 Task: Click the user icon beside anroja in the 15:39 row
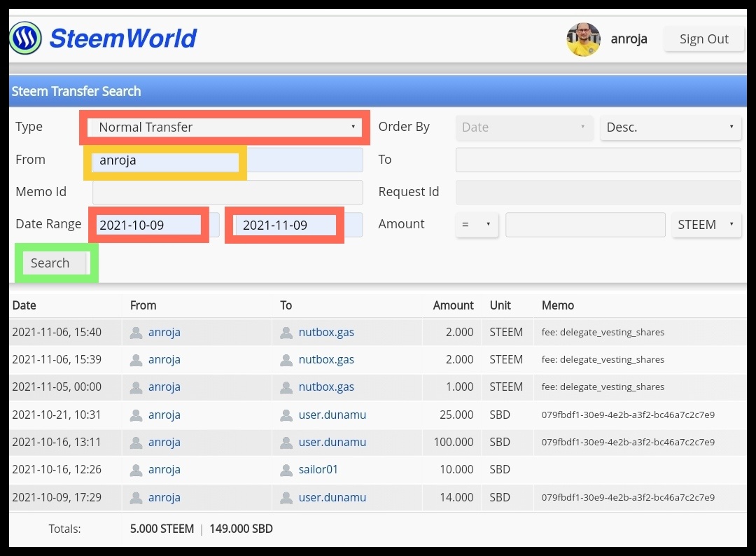pyautogui.click(x=136, y=360)
